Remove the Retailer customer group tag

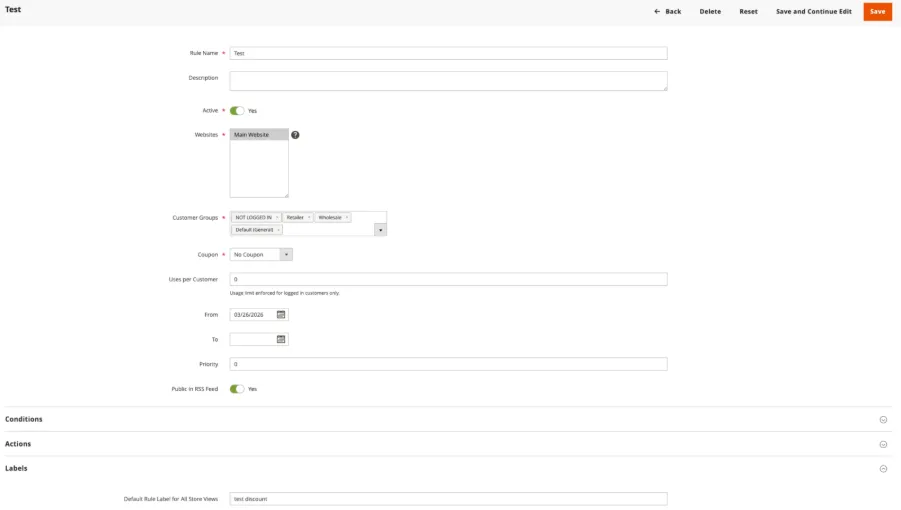click(x=309, y=218)
